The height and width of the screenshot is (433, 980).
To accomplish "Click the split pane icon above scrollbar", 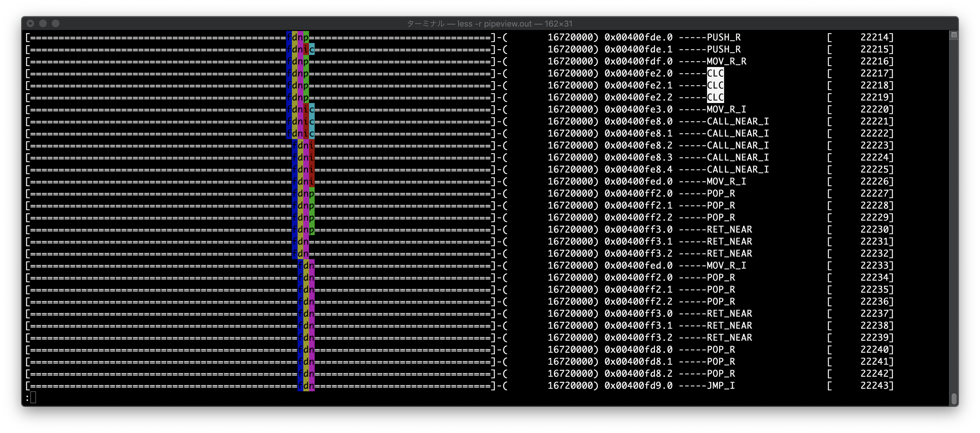I will (954, 35).
